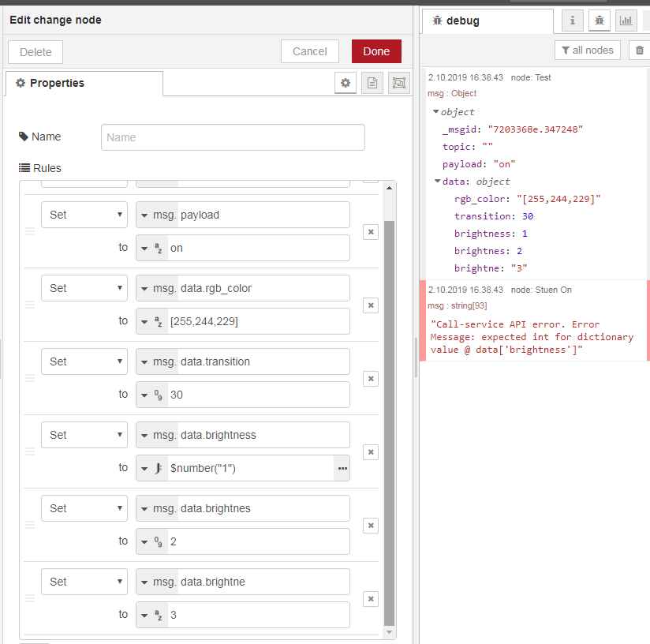Remove the msg.data.transition rule
This screenshot has height=644, width=650.
coord(370,379)
